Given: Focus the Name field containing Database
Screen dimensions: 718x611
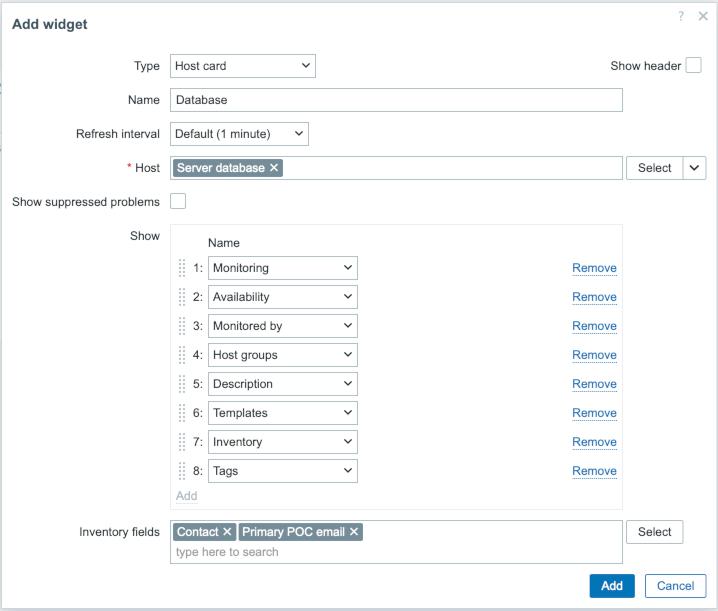Looking at the screenshot, I should (x=396, y=100).
